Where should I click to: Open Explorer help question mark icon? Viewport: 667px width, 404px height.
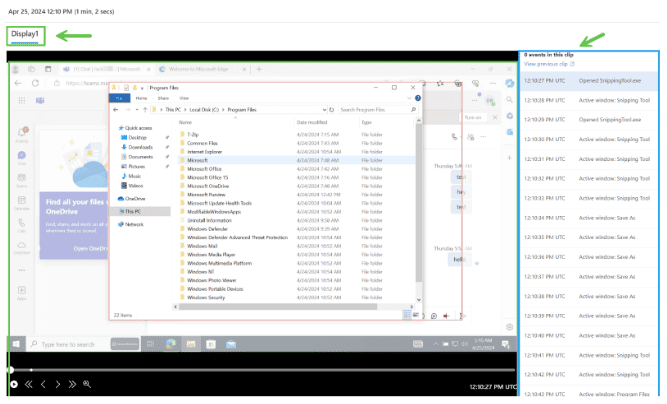pos(418,98)
